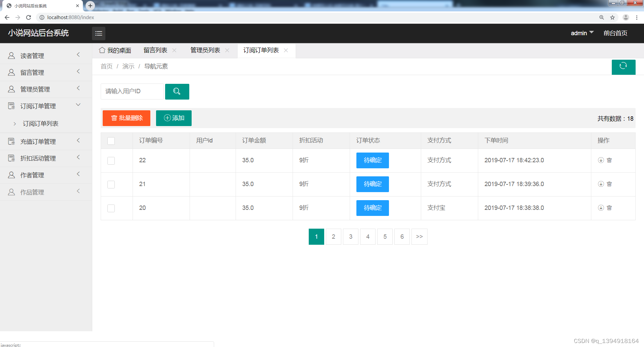
Task: Collapse 订阅订单管理 sidebar arrow
Action: point(78,105)
